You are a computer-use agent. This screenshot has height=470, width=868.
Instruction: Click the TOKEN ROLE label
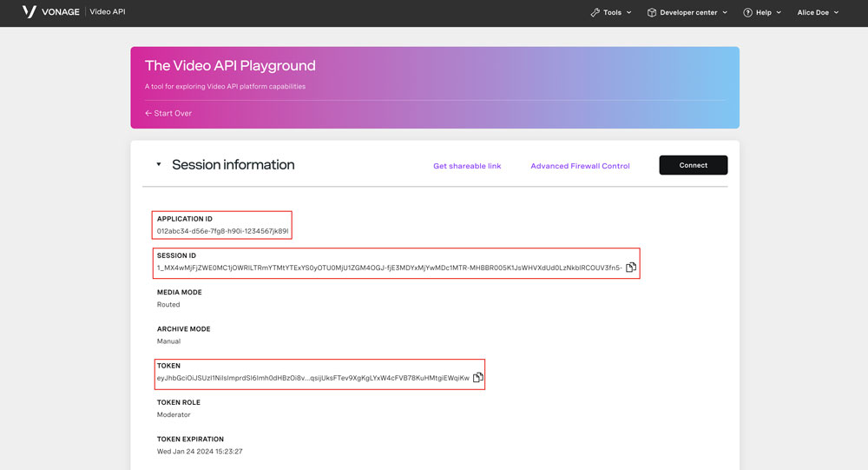click(179, 402)
